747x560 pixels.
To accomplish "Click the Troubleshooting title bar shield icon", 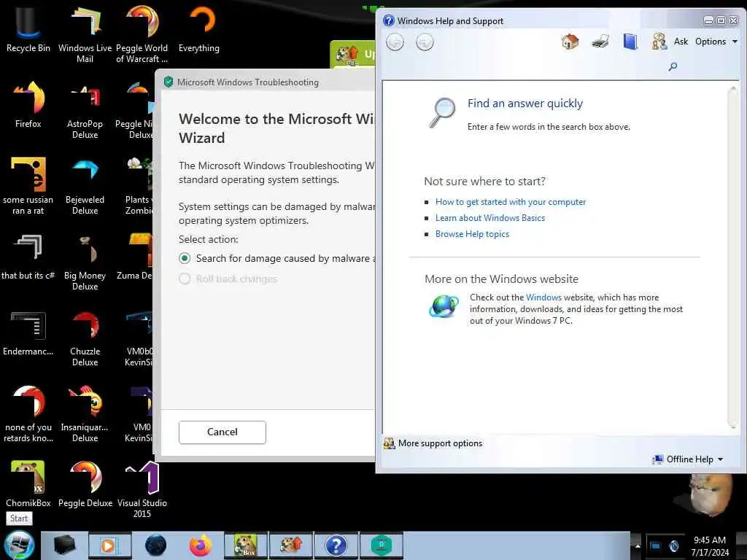I will (x=169, y=82).
